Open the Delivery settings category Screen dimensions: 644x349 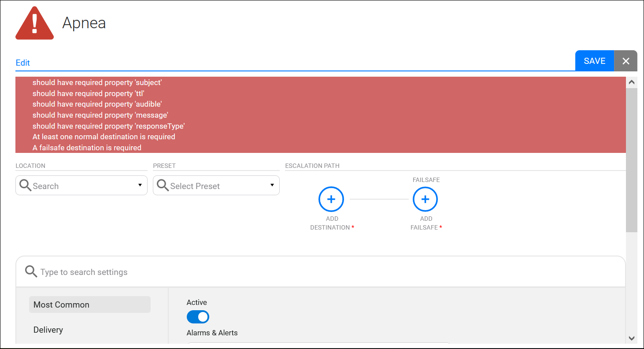48,330
